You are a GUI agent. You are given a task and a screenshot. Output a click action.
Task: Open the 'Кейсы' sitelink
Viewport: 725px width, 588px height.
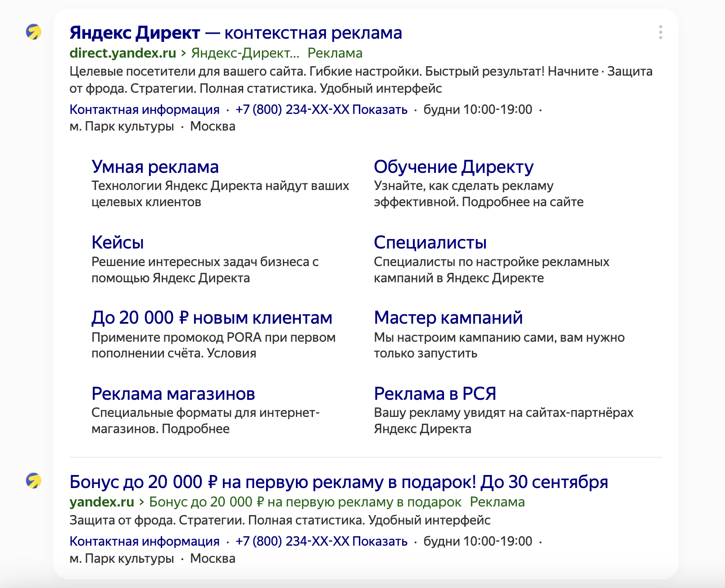click(118, 243)
